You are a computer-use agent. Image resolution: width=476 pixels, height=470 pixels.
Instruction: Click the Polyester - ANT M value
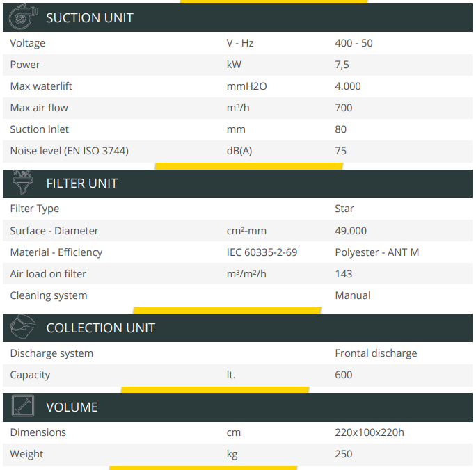pyautogui.click(x=376, y=252)
